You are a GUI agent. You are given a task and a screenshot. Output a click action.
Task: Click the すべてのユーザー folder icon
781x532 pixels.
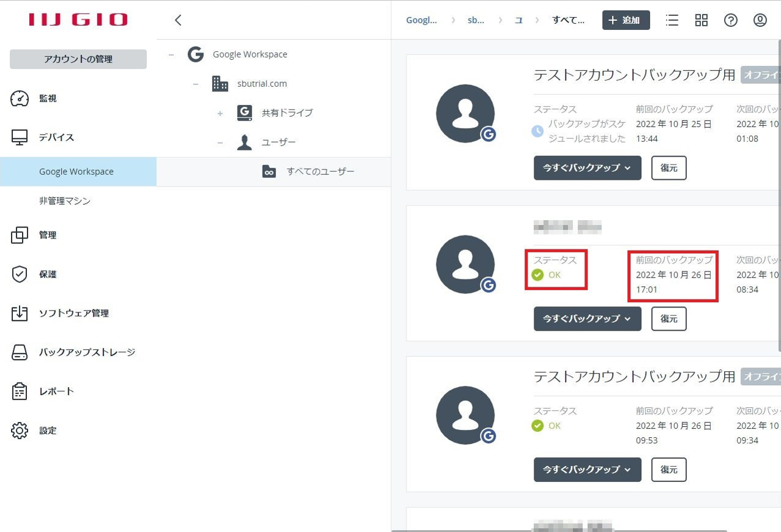[269, 172]
